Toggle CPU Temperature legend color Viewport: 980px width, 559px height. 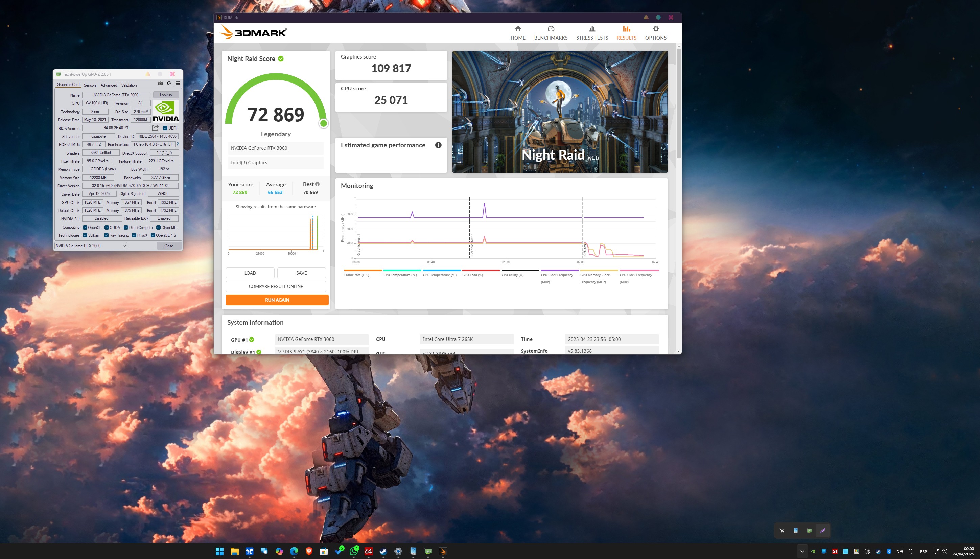pyautogui.click(x=402, y=270)
